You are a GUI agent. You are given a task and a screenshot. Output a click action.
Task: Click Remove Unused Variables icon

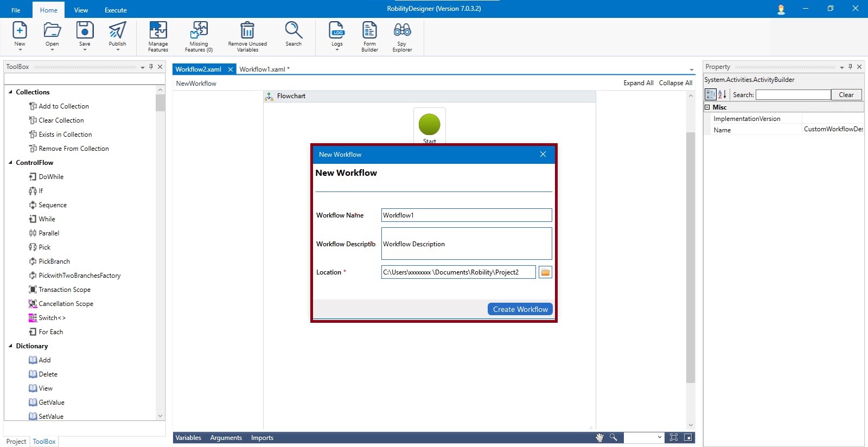[x=247, y=36]
